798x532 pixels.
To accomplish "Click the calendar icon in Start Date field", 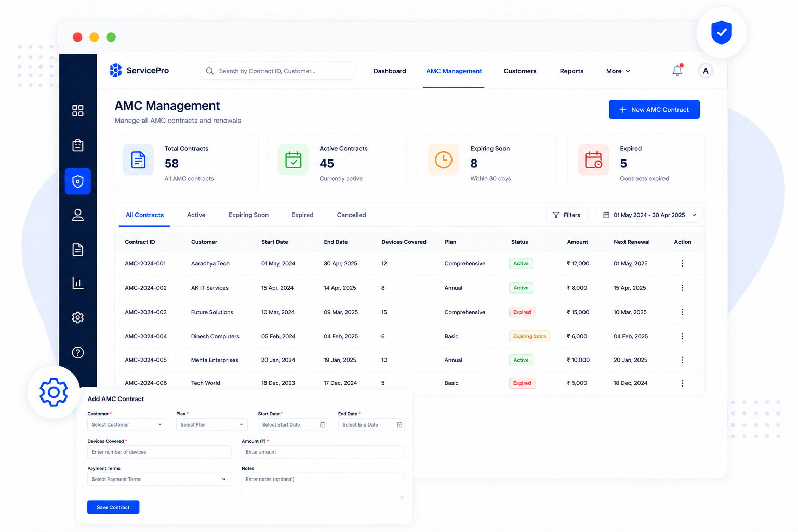I will 323,425.
